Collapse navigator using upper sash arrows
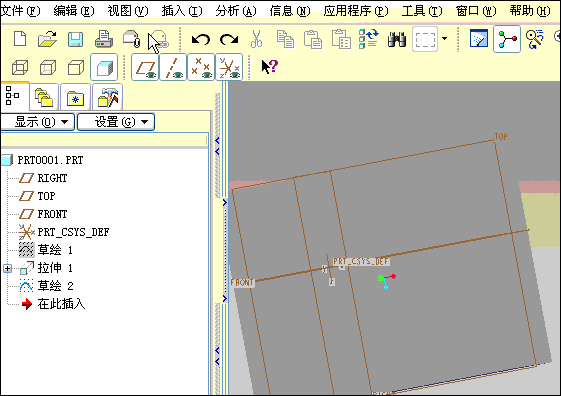561x396 pixels. click(x=217, y=146)
